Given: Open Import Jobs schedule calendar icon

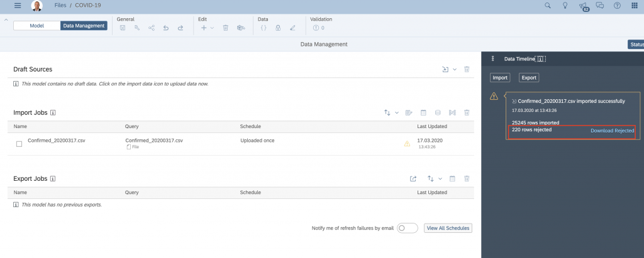Looking at the screenshot, I should (x=423, y=112).
